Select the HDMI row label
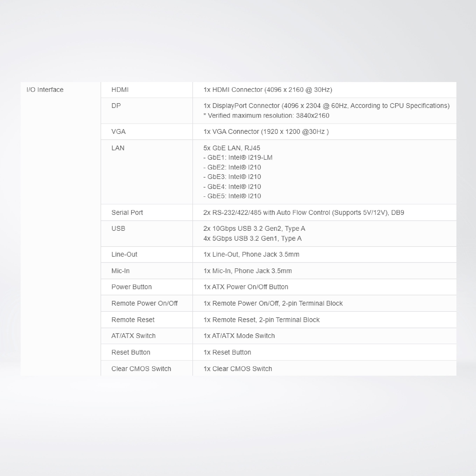This screenshot has width=476, height=476. click(120, 90)
